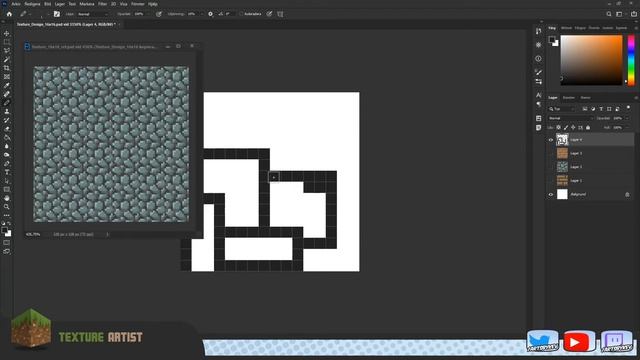This screenshot has height=360, width=640.
Task: Select the Frame tool
Action: 7,77
